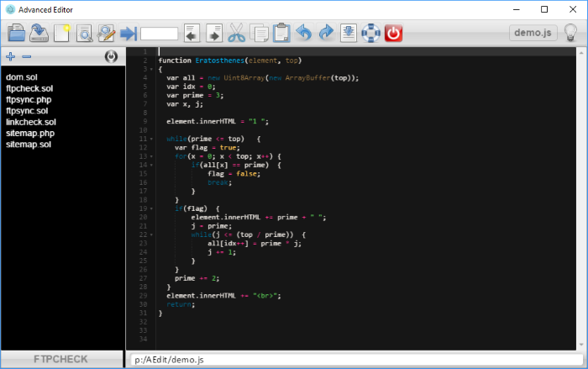Image resolution: width=588 pixels, height=369 pixels.
Task: Click the plus add item button
Action: tap(10, 57)
